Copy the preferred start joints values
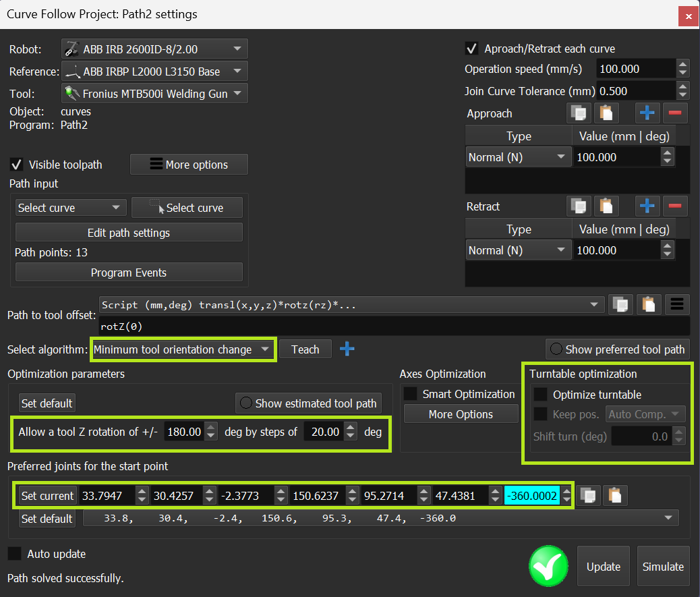This screenshot has height=597, width=700. click(x=589, y=496)
